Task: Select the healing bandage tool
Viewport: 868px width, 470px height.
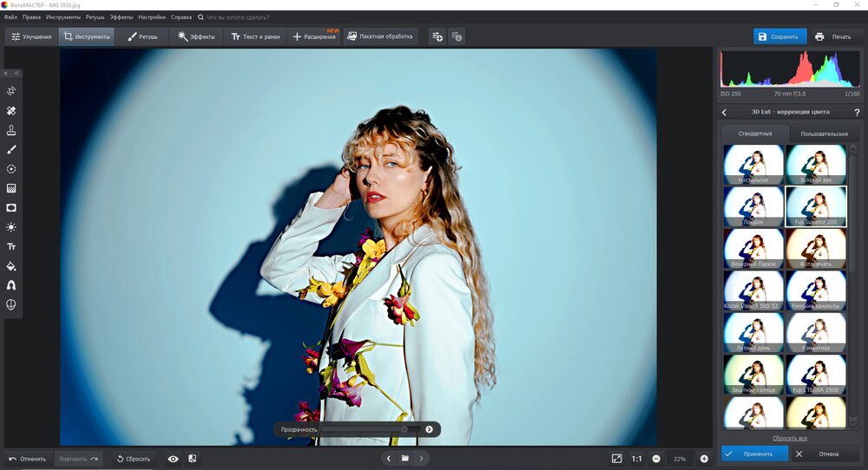Action: tap(11, 111)
